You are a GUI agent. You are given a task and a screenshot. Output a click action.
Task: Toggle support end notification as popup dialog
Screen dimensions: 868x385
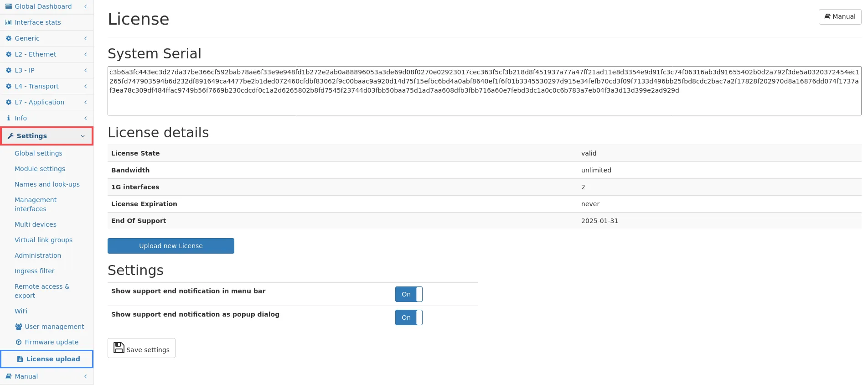pos(408,317)
